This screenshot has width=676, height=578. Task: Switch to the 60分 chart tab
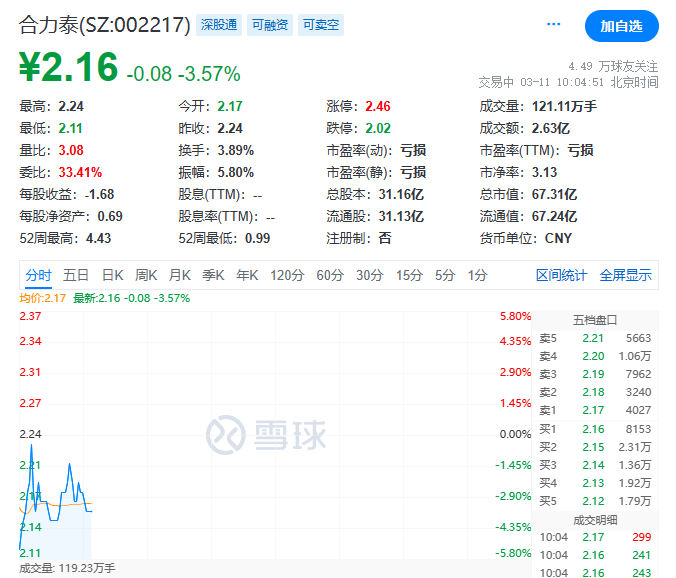(x=330, y=275)
